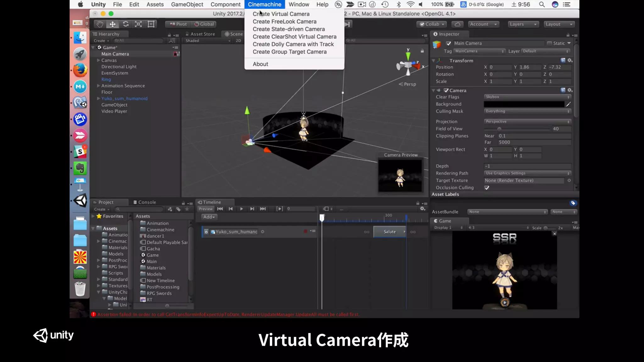Open Evernote from the Dock

point(80,168)
